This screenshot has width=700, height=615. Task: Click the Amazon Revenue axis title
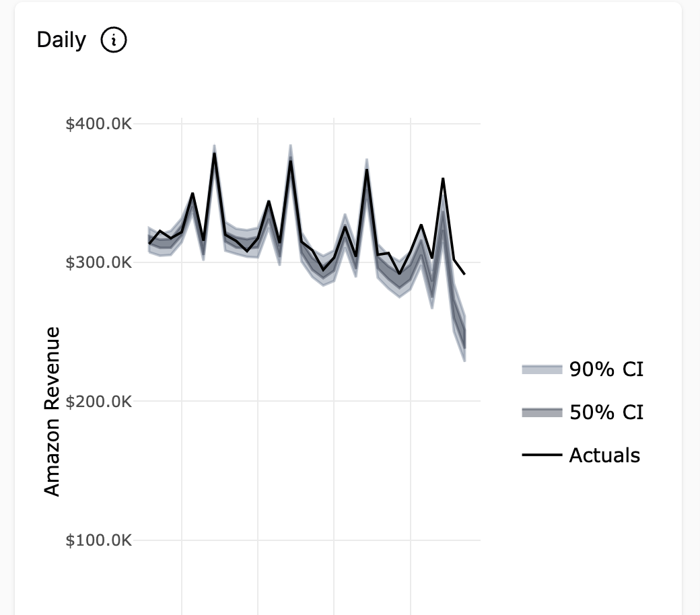[52, 411]
